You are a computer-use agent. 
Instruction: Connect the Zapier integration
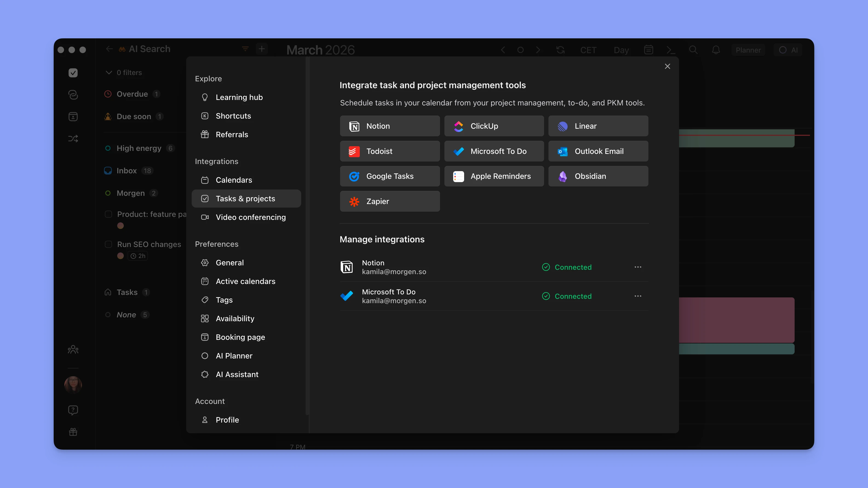tap(390, 201)
